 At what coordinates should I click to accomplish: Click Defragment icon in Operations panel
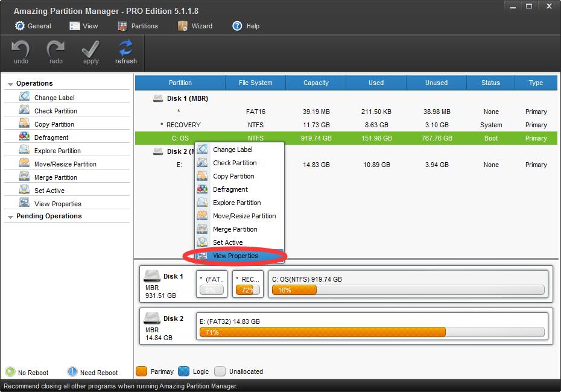pyautogui.click(x=24, y=136)
